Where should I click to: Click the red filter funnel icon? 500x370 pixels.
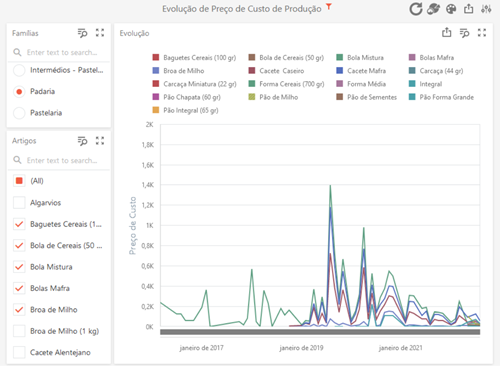pyautogui.click(x=329, y=6)
